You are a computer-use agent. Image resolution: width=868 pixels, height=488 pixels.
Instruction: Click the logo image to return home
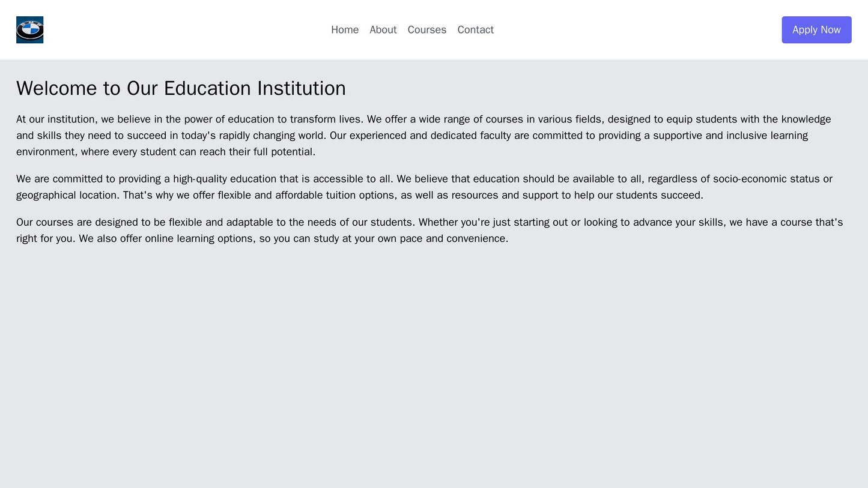(x=30, y=29)
